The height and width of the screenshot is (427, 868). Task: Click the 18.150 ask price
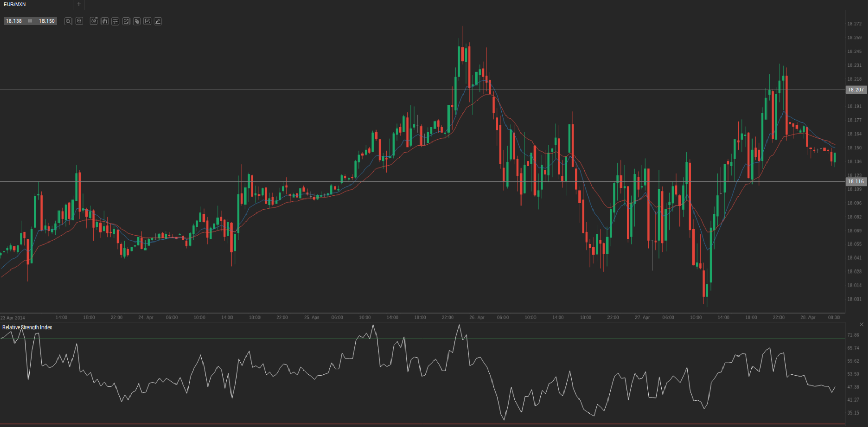click(x=47, y=21)
